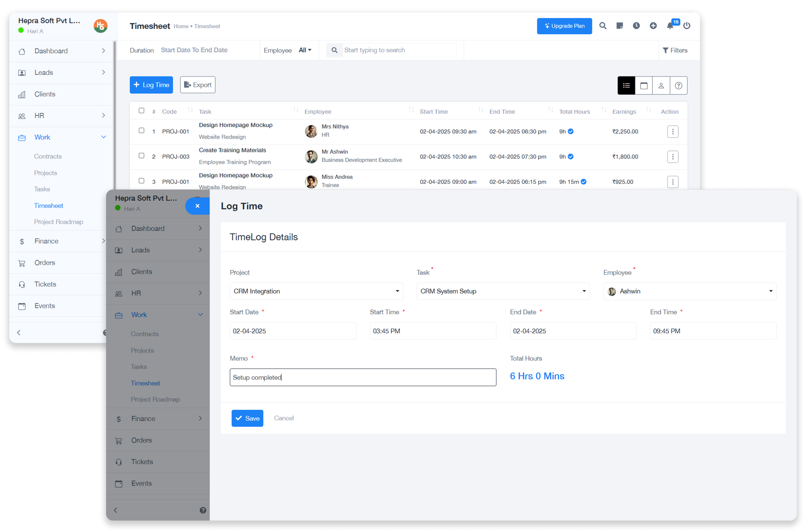Open Clients in the left sidebar
Viewport: 806px width, 532px height.
[45, 94]
